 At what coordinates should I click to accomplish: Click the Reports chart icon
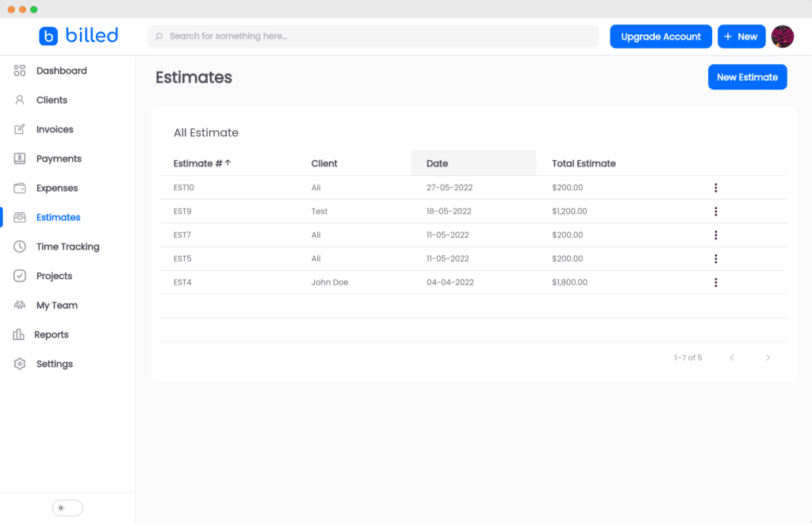point(19,334)
